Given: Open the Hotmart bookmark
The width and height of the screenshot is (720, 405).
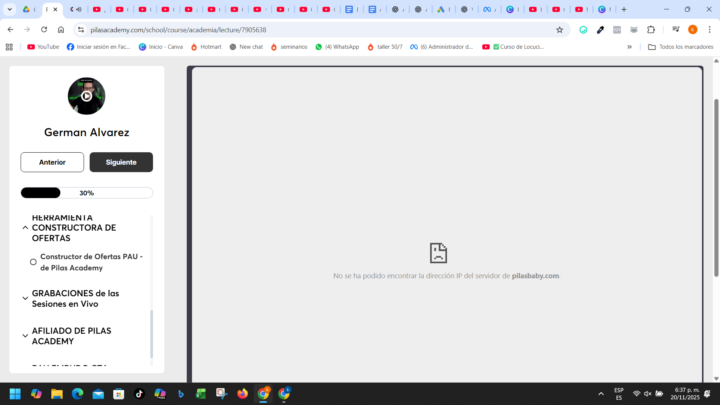Looking at the screenshot, I should coord(206,47).
